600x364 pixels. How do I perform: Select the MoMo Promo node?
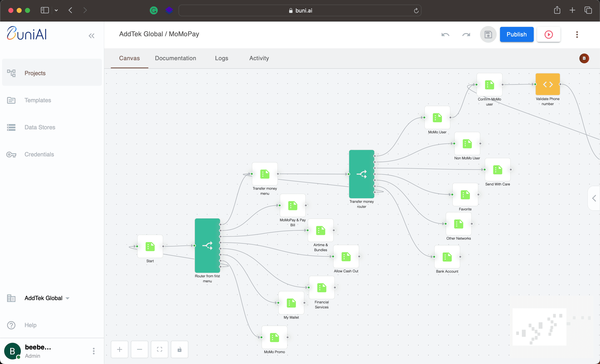pos(274,338)
